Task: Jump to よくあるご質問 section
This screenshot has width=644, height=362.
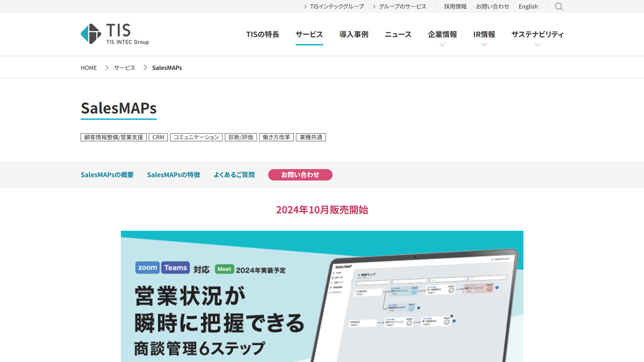Action: [234, 175]
